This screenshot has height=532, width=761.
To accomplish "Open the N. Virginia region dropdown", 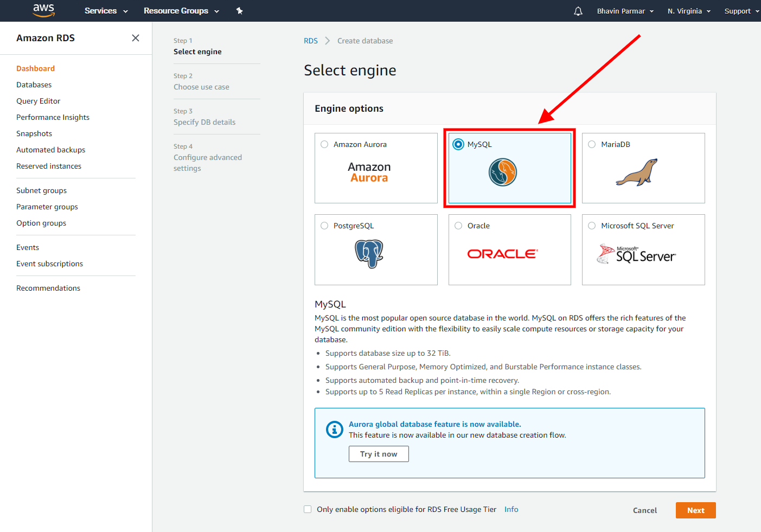I will tap(689, 11).
